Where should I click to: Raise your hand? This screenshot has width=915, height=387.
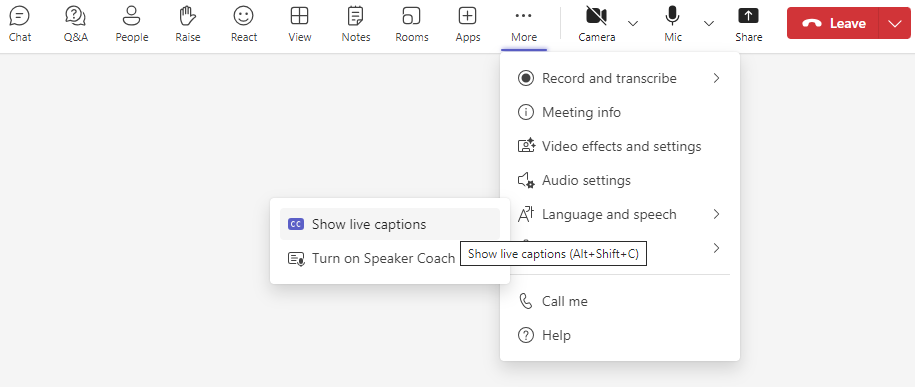coord(188,24)
